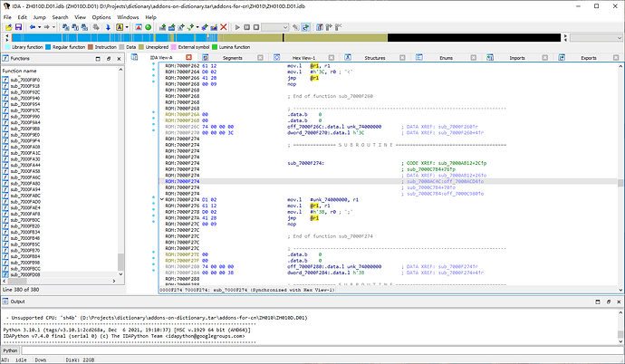Close the Segments tab
This screenshot has width=625, height=364.
click(260, 58)
